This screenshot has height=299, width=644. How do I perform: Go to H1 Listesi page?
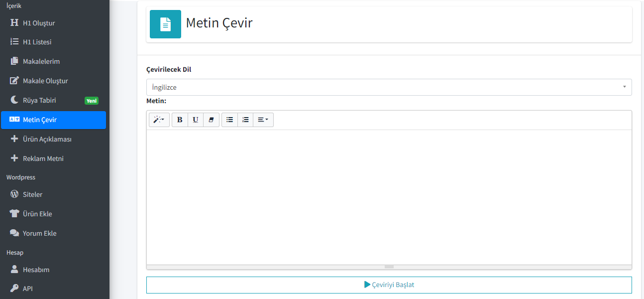coord(53,42)
